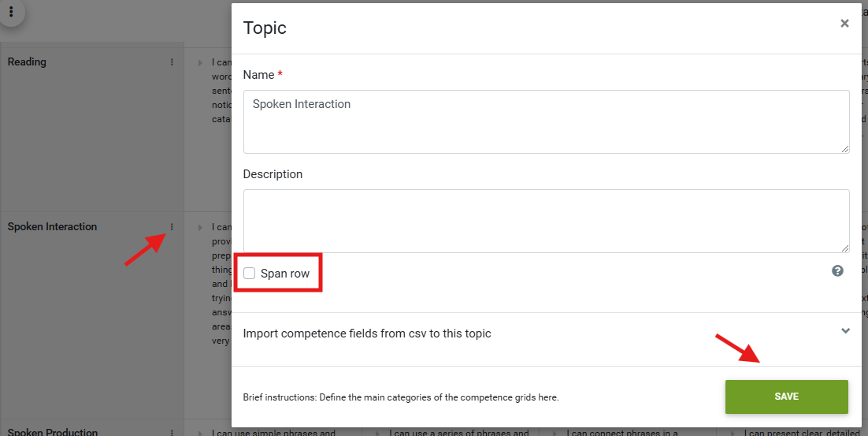
Task: Grab the Description field resize handle
Action: pyautogui.click(x=844, y=248)
